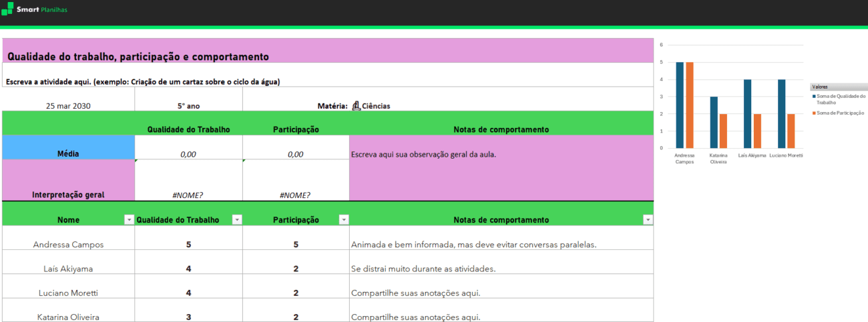
Task: Select the #NOME? error cell under Participação
Action: pyautogui.click(x=295, y=195)
